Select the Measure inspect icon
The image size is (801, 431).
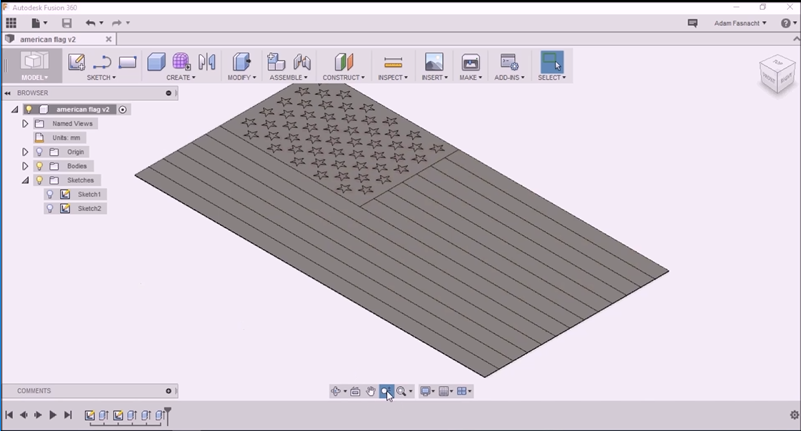pyautogui.click(x=393, y=62)
